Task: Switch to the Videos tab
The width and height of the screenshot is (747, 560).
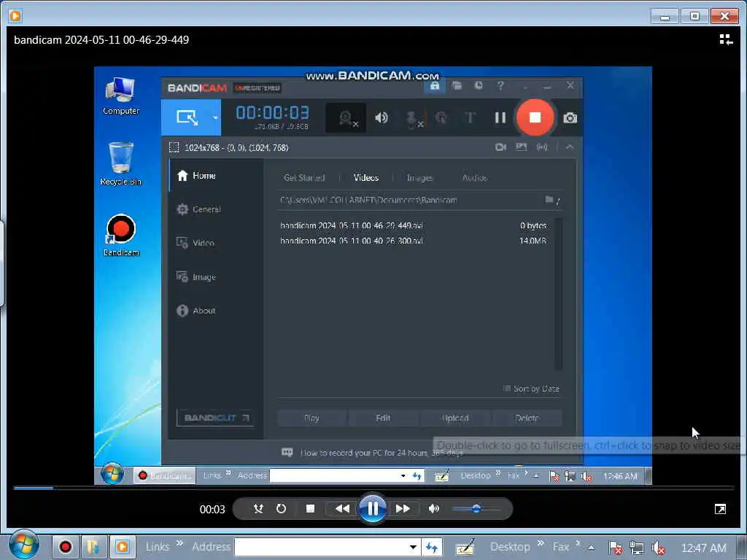Action: click(366, 178)
